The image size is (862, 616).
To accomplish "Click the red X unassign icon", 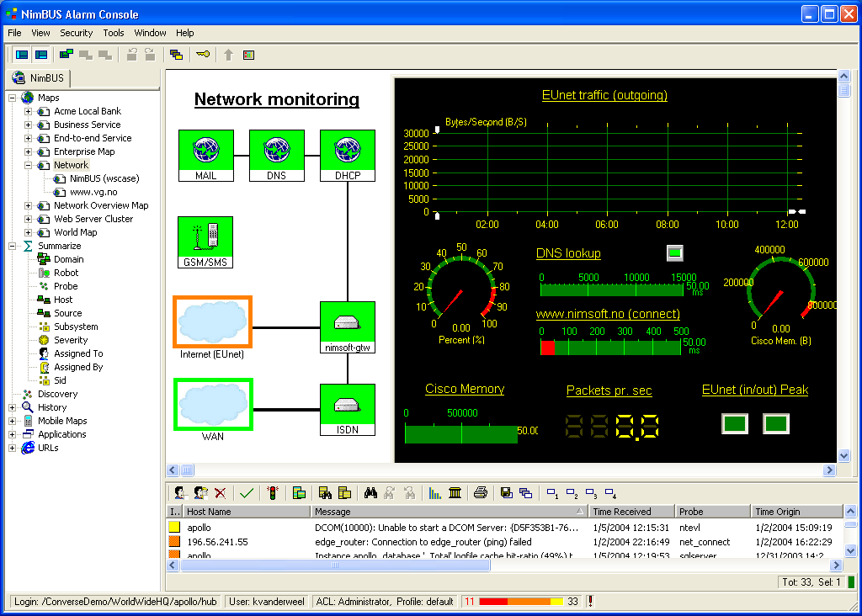I will click(221, 493).
